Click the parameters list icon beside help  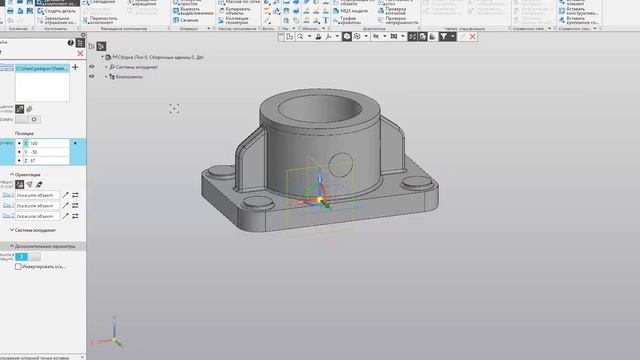point(80,43)
